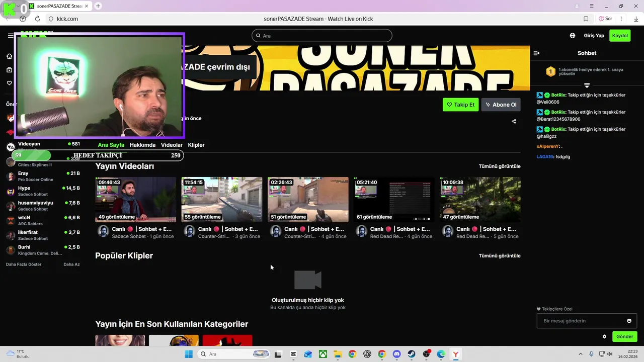Screen dimensions: 644x362
Task: Change language with the globe icon
Action: 573,36
